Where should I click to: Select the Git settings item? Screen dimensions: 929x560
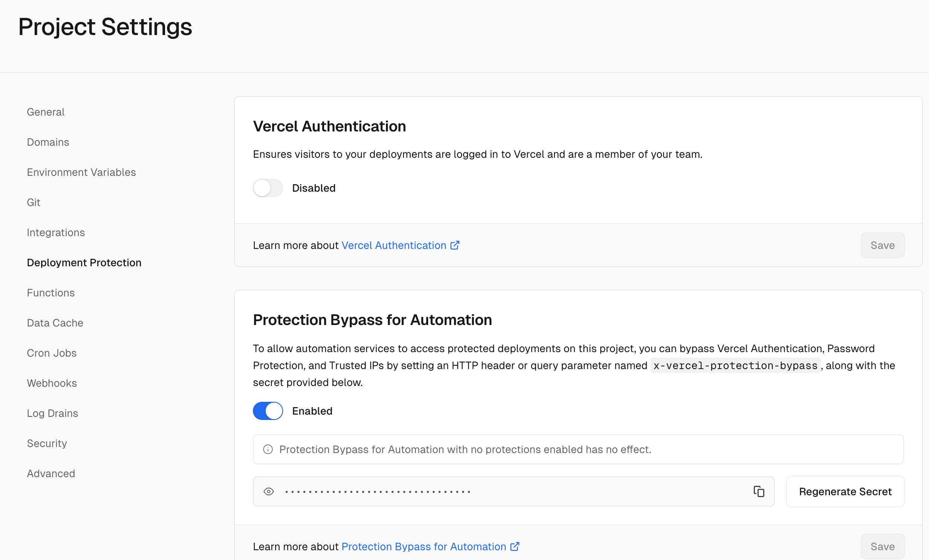point(34,202)
